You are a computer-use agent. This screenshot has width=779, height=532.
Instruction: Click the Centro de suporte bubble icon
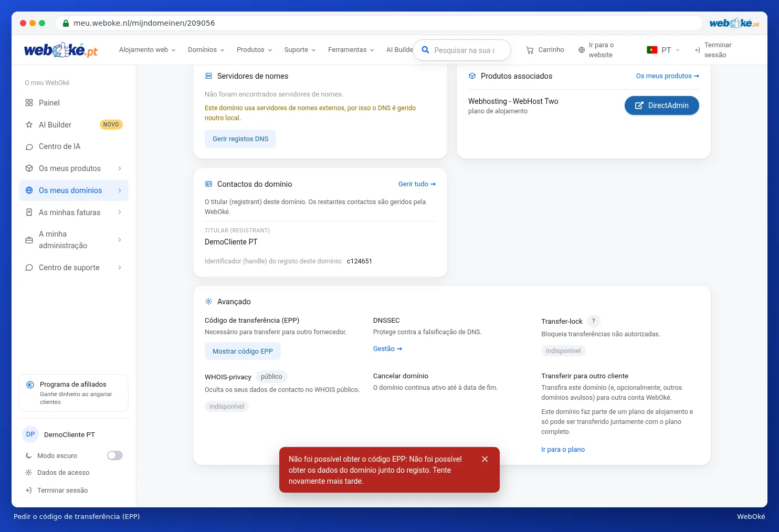29,268
